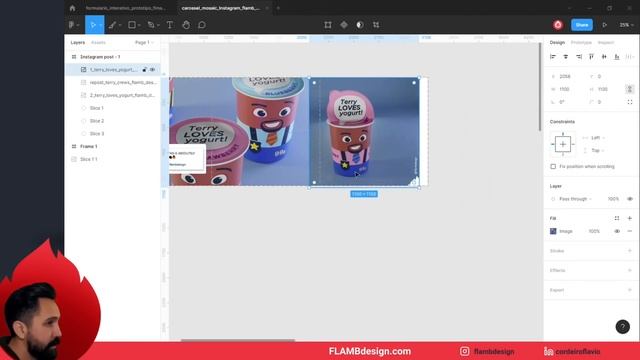This screenshot has height=360, width=640.
Task: Add an export setting
Action: click(x=630, y=290)
